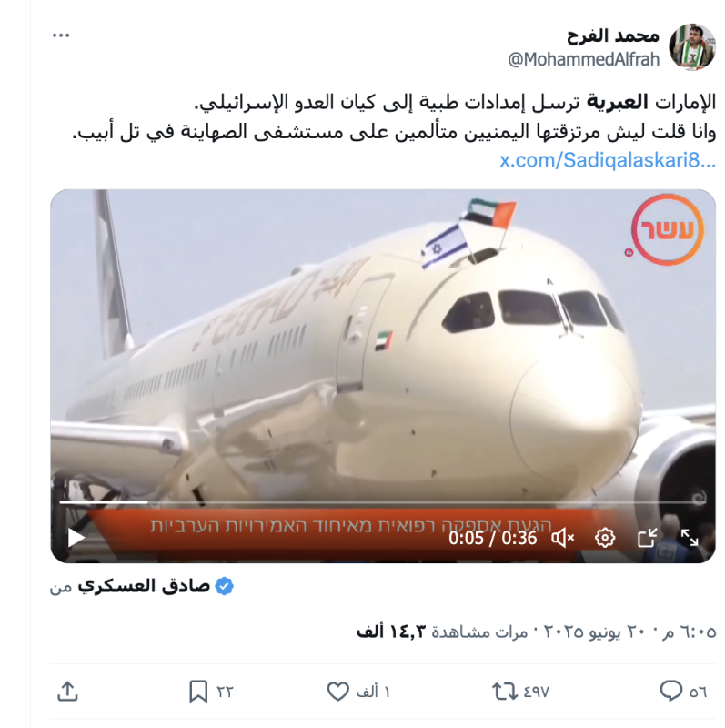Open video settings gear icon
The height and width of the screenshot is (728, 725).
605,538
